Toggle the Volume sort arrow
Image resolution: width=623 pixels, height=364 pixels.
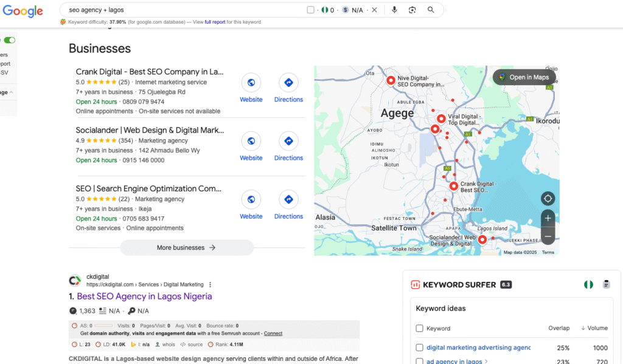click(x=583, y=328)
